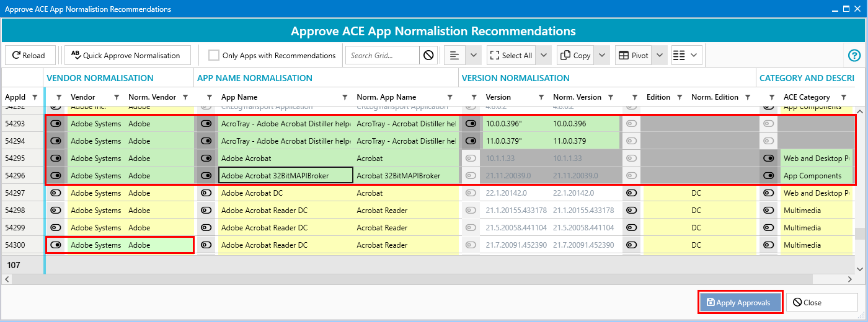Click the Copy button
The height and width of the screenshot is (322, 868).
pyautogui.click(x=575, y=55)
